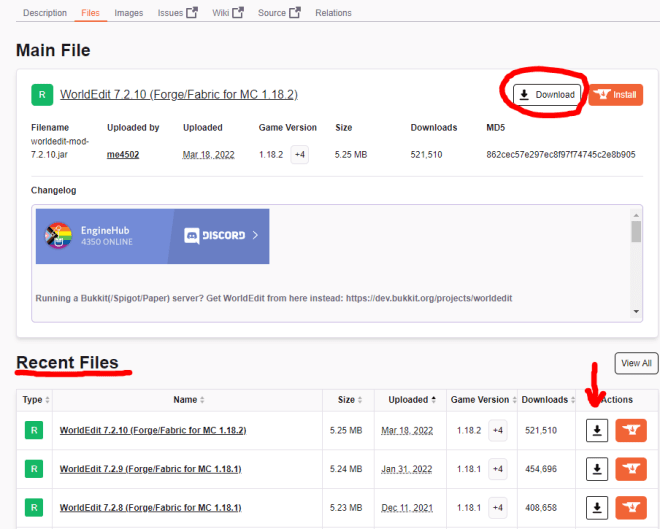This screenshot has height=529, width=660.
Task: Sort the table by Uploaded column
Action: pyautogui.click(x=412, y=400)
